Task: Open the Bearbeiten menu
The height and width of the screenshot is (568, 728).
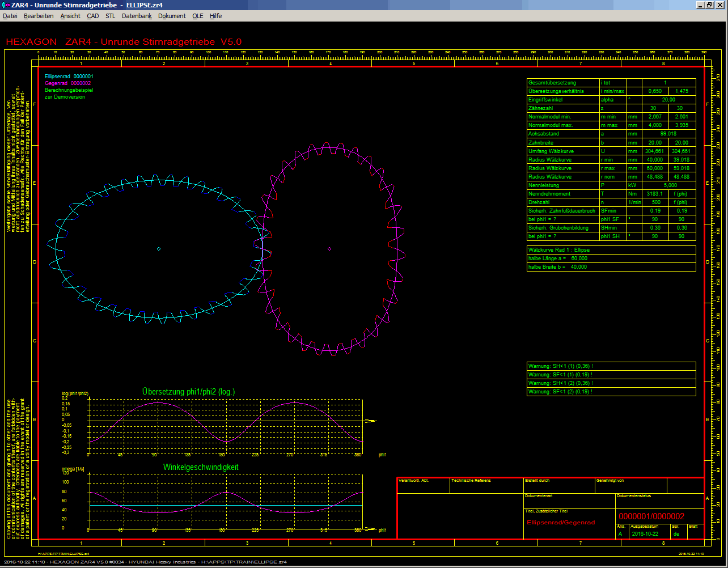Action: pos(39,16)
